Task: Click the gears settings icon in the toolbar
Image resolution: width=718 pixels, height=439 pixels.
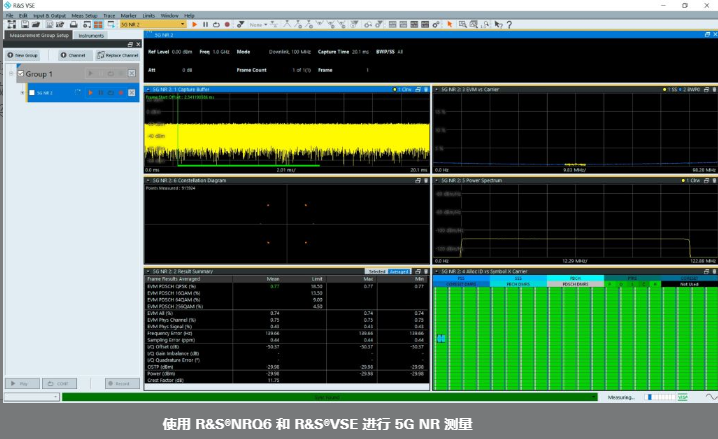Action: tap(436, 24)
